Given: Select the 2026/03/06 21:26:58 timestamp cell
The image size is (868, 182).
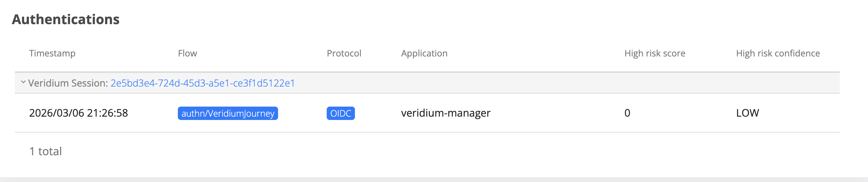Looking at the screenshot, I should [x=79, y=113].
